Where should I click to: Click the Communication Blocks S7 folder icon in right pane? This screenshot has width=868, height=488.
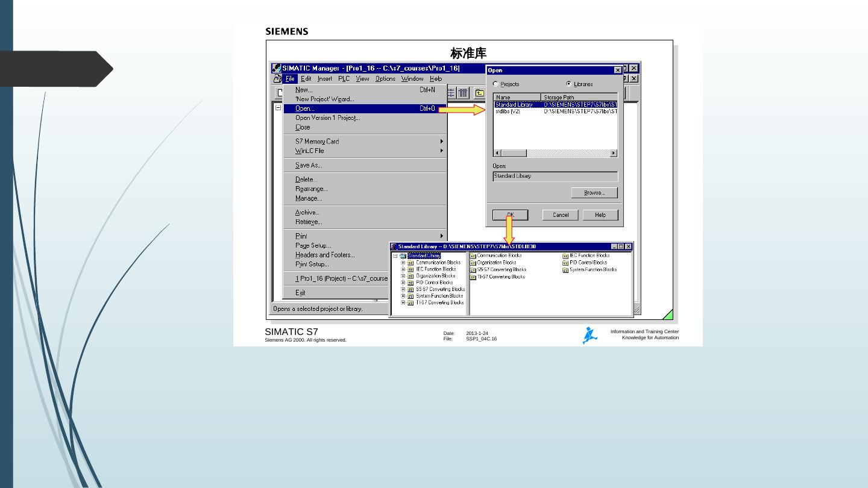pyautogui.click(x=473, y=256)
